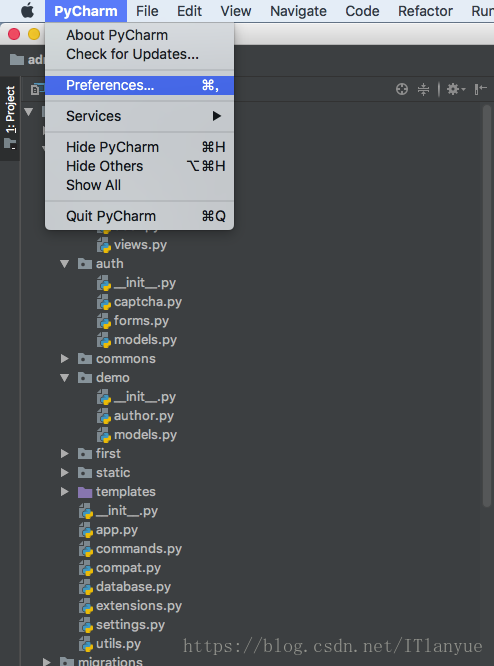Open Preferences... from the menu

click(139, 85)
